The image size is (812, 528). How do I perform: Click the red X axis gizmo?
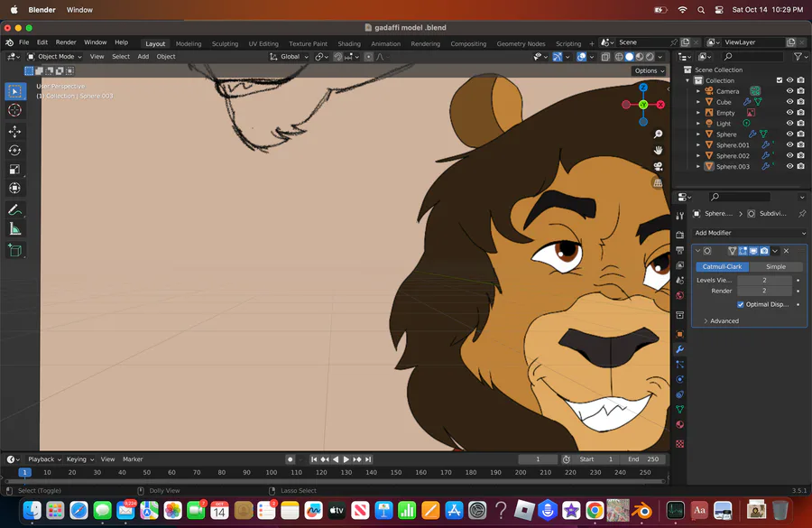[660, 105]
